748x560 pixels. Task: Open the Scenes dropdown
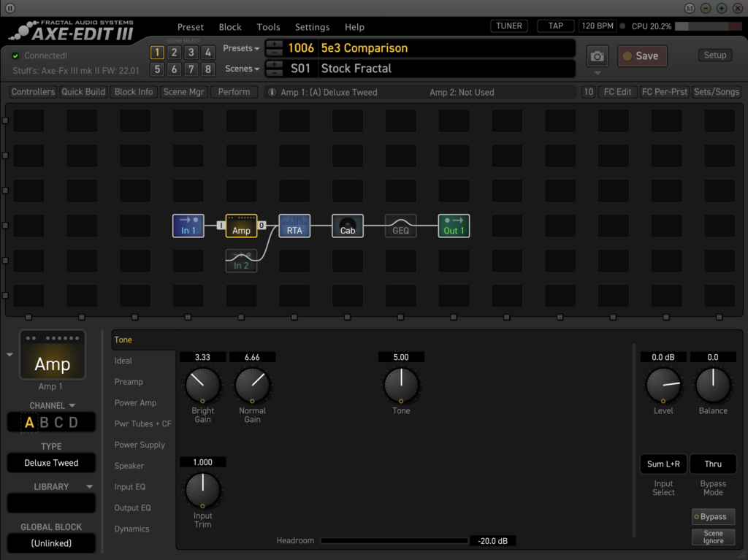[x=242, y=69]
